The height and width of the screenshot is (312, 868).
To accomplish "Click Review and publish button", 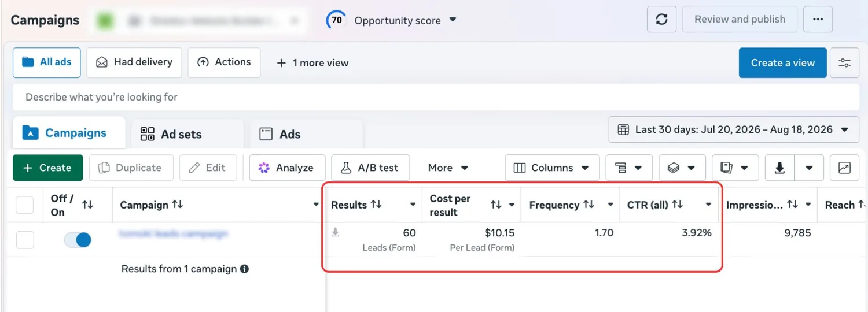I will click(740, 20).
